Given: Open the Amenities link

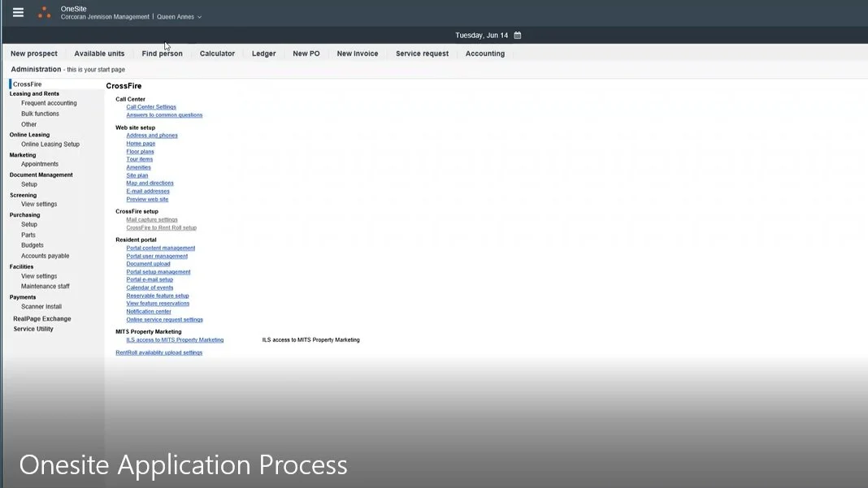Looking at the screenshot, I should pyautogui.click(x=138, y=167).
